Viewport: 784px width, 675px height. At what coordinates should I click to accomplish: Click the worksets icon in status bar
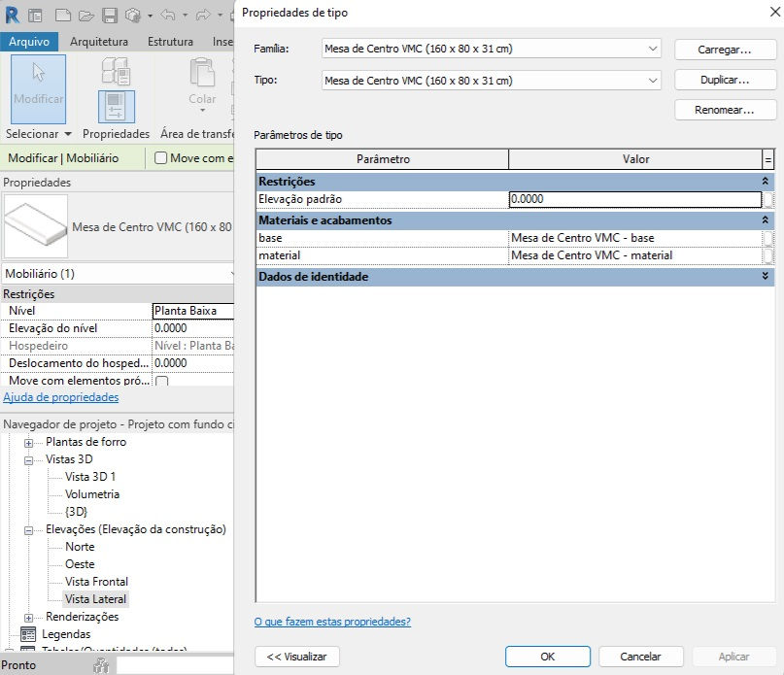click(x=101, y=665)
